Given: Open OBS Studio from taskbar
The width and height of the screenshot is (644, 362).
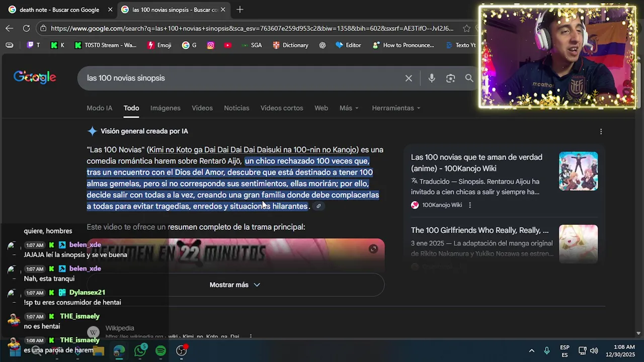Looking at the screenshot, I should (182, 351).
